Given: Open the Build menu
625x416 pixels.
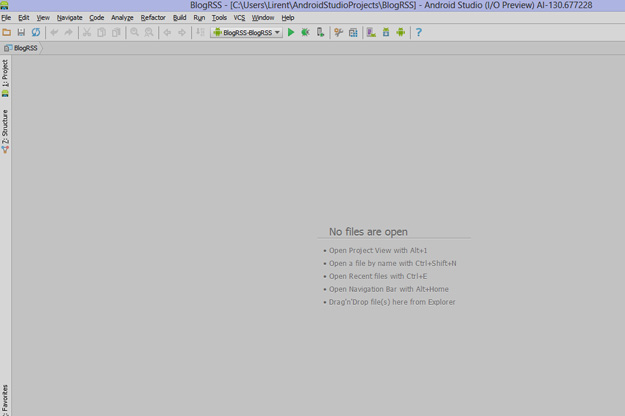Looking at the screenshot, I should click(179, 18).
